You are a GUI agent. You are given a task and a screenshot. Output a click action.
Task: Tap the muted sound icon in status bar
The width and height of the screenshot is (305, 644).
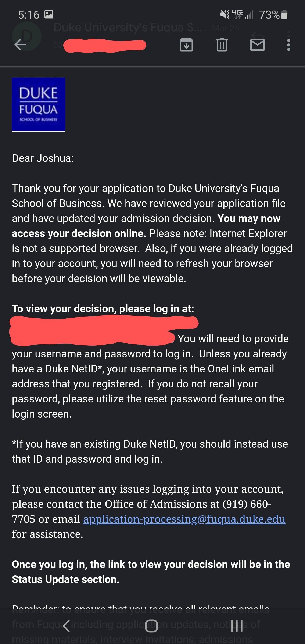tap(225, 14)
